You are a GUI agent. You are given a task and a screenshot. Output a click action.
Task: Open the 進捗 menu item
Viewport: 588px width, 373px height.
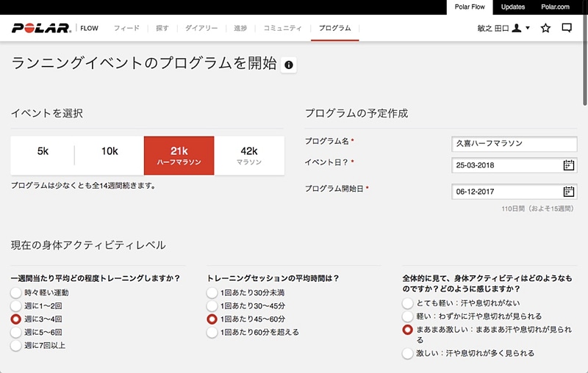tap(240, 28)
